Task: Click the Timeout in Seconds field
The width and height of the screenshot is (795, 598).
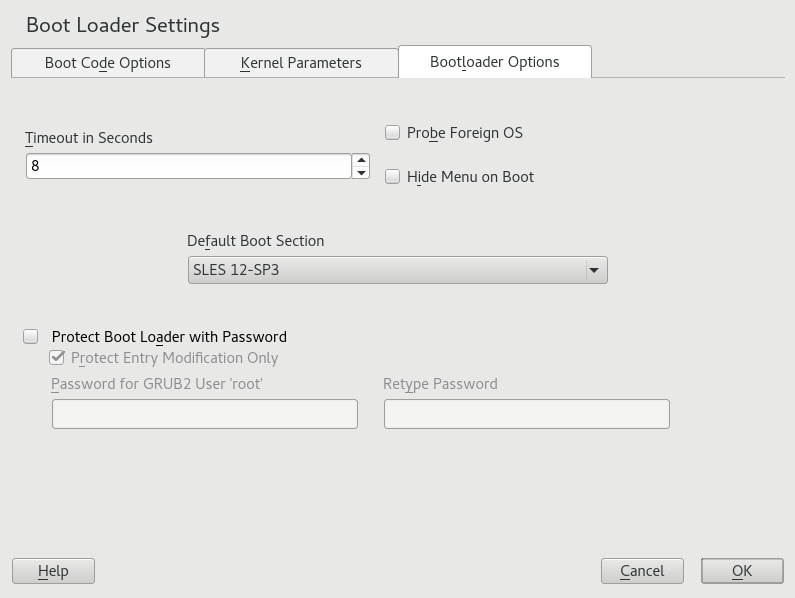Action: coord(188,166)
